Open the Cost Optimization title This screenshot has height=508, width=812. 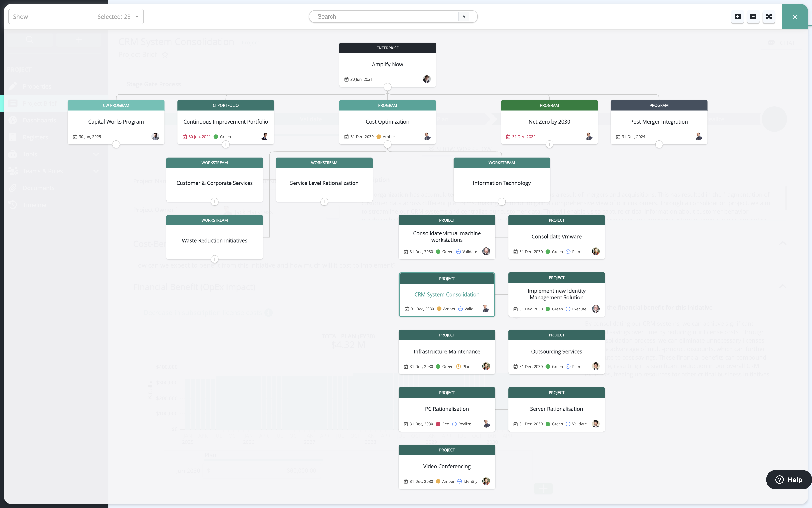point(387,122)
